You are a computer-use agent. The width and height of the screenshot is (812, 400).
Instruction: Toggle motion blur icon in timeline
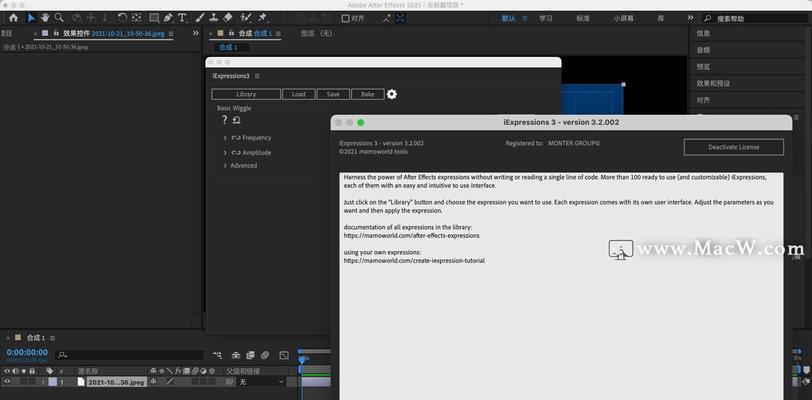pos(265,355)
